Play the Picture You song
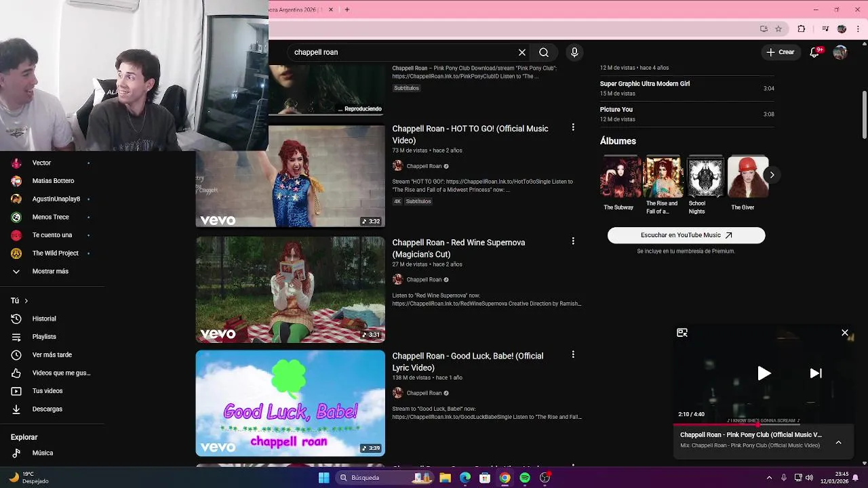This screenshot has width=868, height=488. 687,114
